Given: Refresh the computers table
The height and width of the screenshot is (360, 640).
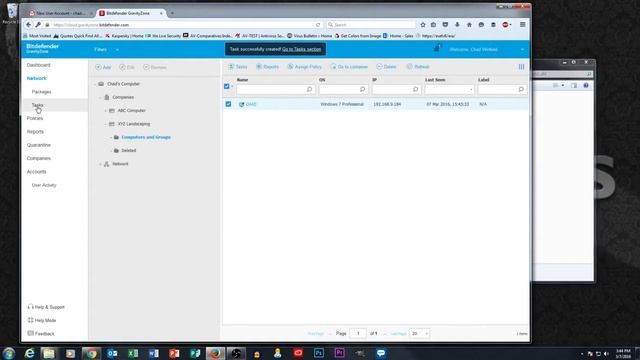Looking at the screenshot, I should tap(418, 67).
